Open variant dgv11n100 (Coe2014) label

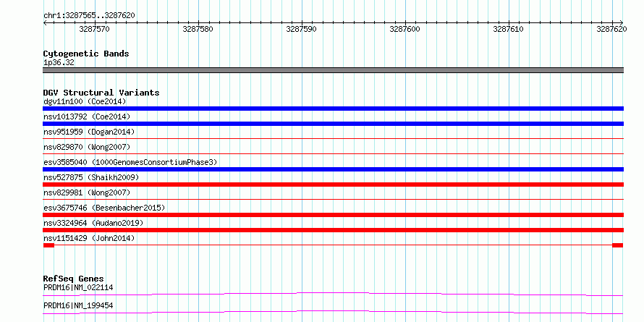[x=85, y=101]
